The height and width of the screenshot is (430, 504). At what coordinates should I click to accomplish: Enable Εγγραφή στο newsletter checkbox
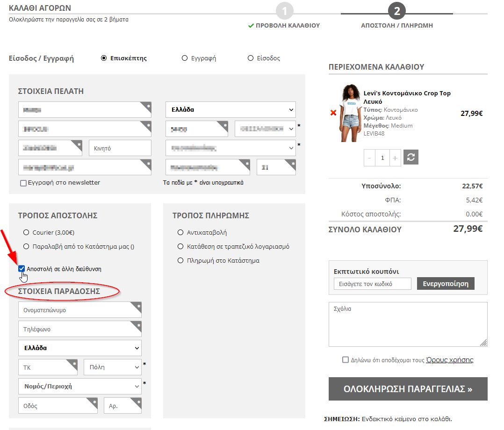(23, 183)
